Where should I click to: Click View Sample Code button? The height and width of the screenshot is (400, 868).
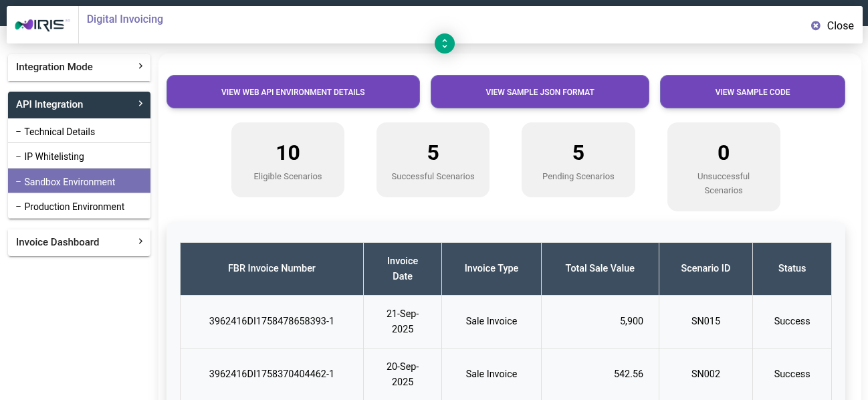752,92
